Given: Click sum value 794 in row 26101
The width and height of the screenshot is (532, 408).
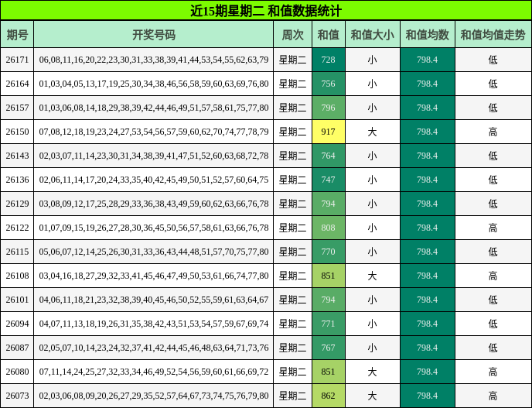Looking at the screenshot, I should tap(328, 300).
